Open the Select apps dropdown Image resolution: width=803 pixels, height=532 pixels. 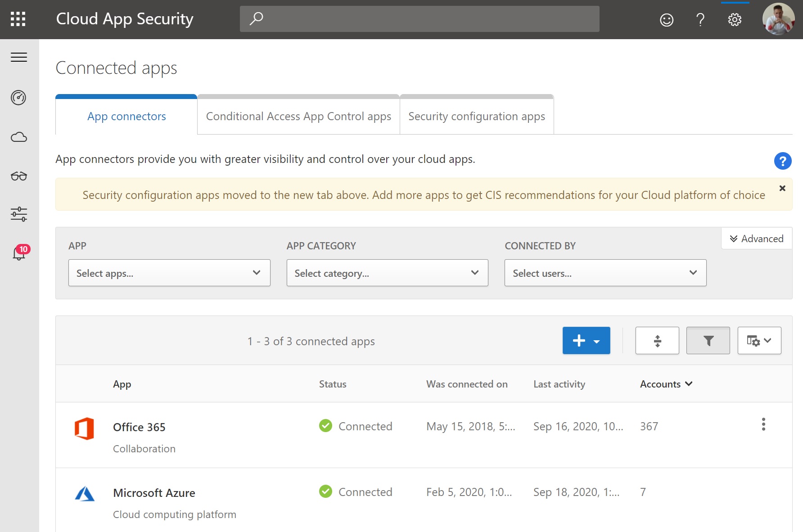[x=169, y=273]
